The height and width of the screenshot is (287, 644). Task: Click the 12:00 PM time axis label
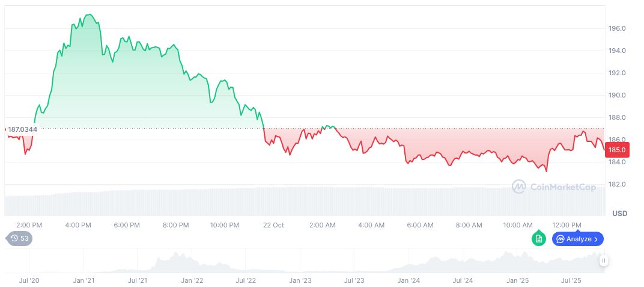tap(567, 225)
